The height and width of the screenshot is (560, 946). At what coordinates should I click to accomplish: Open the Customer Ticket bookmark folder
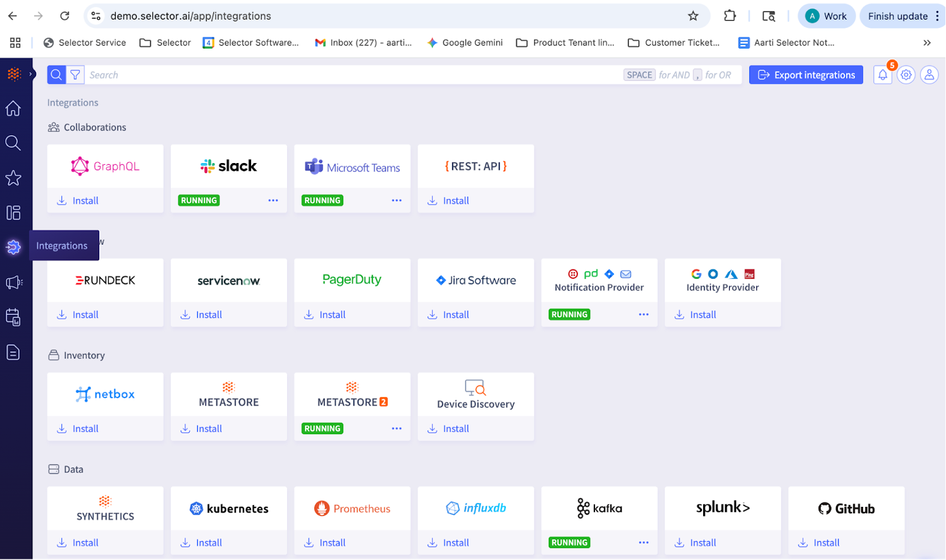pos(673,42)
